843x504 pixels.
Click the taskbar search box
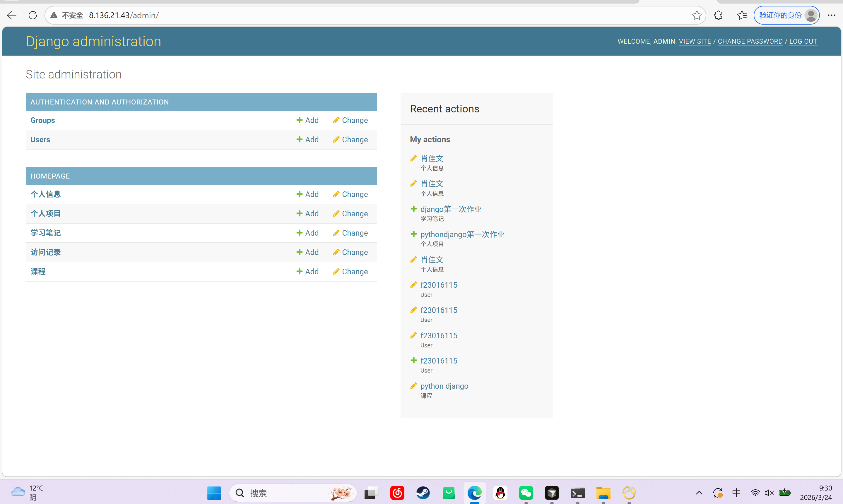[x=293, y=493]
